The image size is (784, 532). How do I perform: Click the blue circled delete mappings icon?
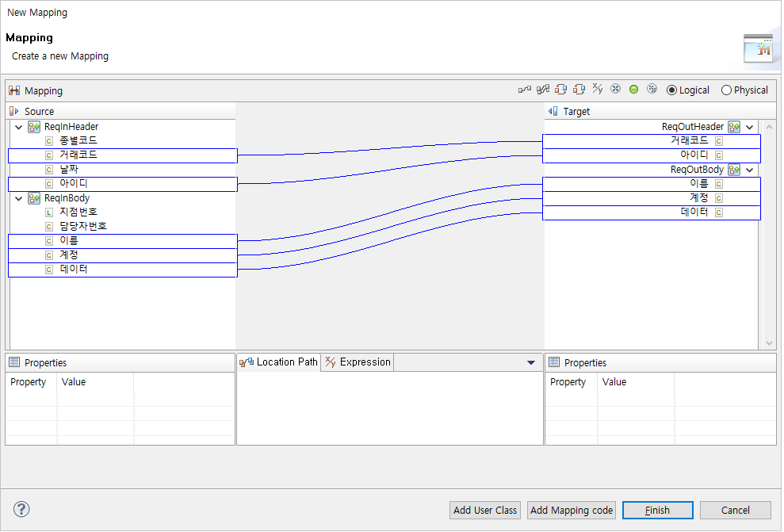click(x=615, y=89)
